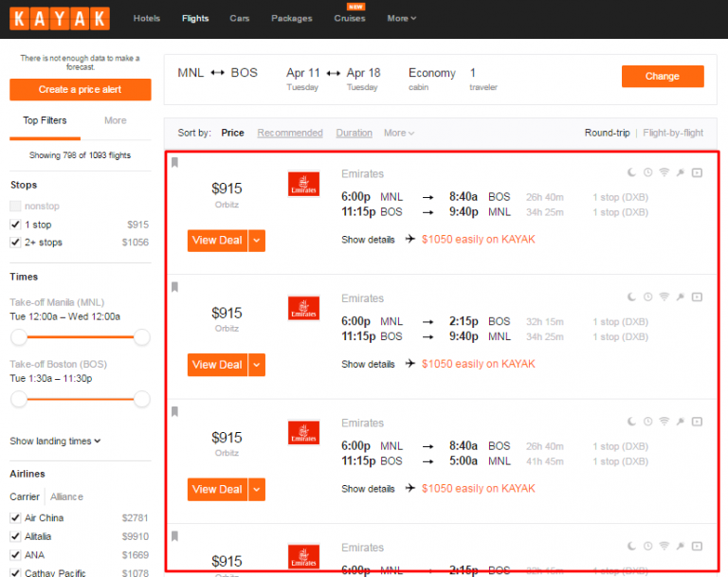The image size is (728, 577).
Task: Click the Wi-Fi icon on fourth result
Action: pyautogui.click(x=664, y=546)
